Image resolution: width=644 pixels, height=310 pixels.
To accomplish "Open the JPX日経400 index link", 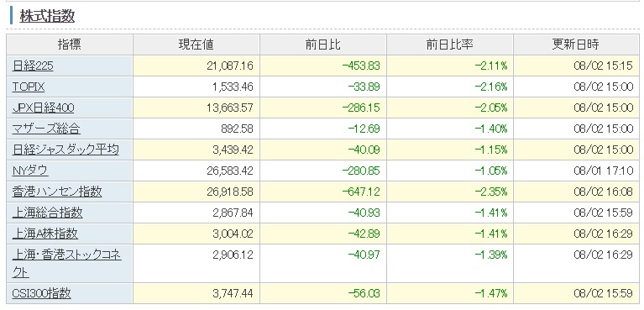I will 43,108.
